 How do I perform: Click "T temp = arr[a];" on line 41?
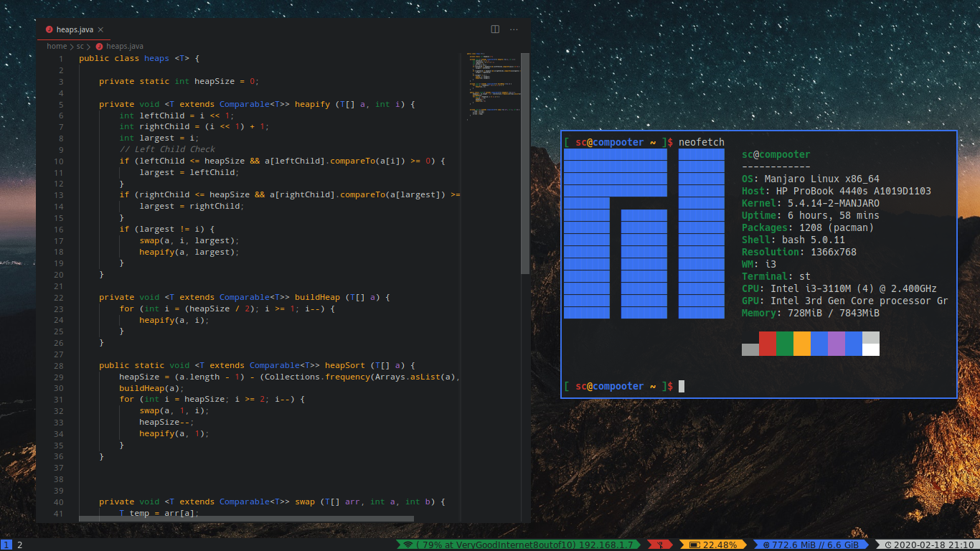[159, 513]
